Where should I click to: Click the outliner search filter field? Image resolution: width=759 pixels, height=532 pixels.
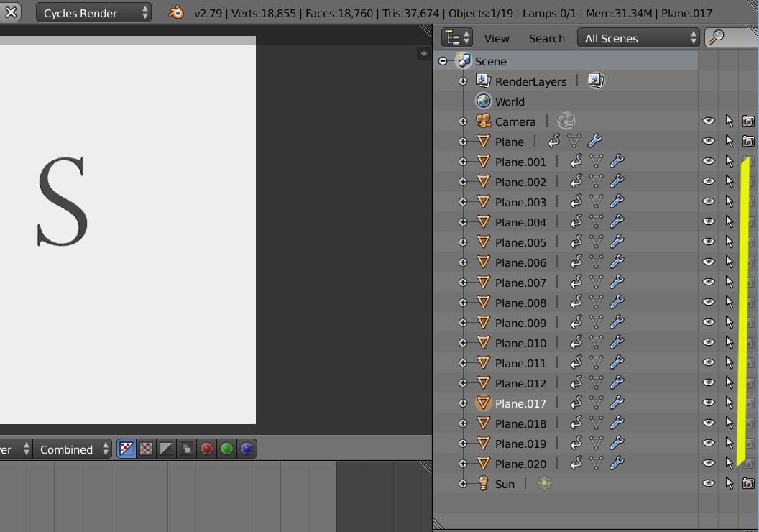click(x=737, y=38)
